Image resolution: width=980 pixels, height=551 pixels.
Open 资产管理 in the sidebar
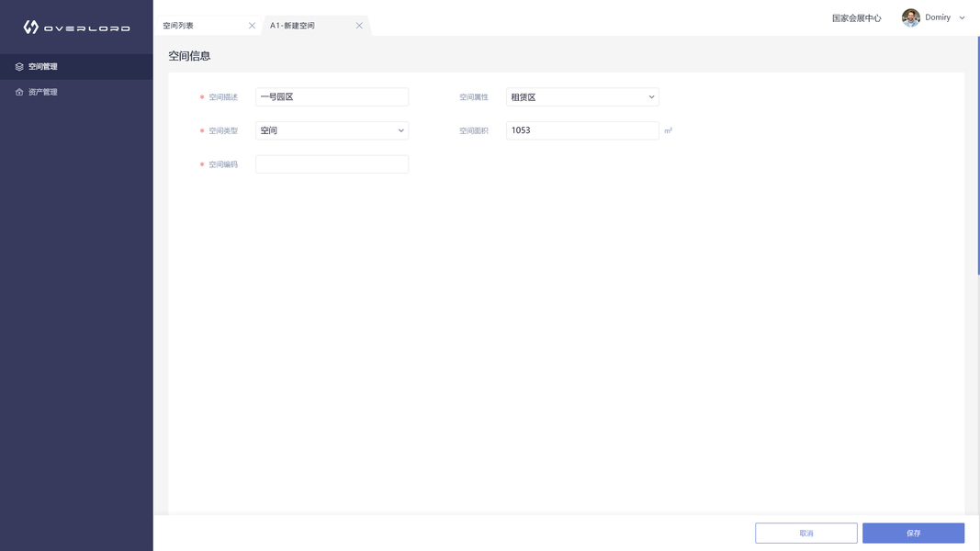pos(76,92)
